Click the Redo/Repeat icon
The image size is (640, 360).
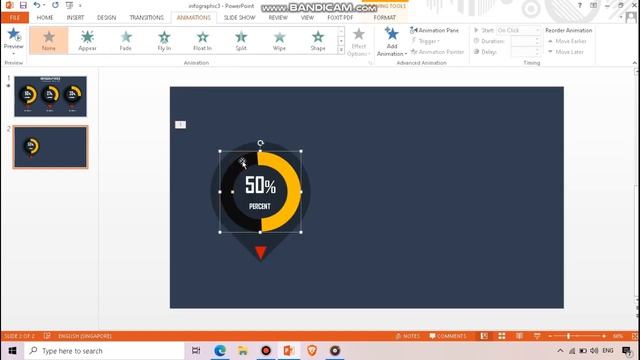(x=56, y=5)
